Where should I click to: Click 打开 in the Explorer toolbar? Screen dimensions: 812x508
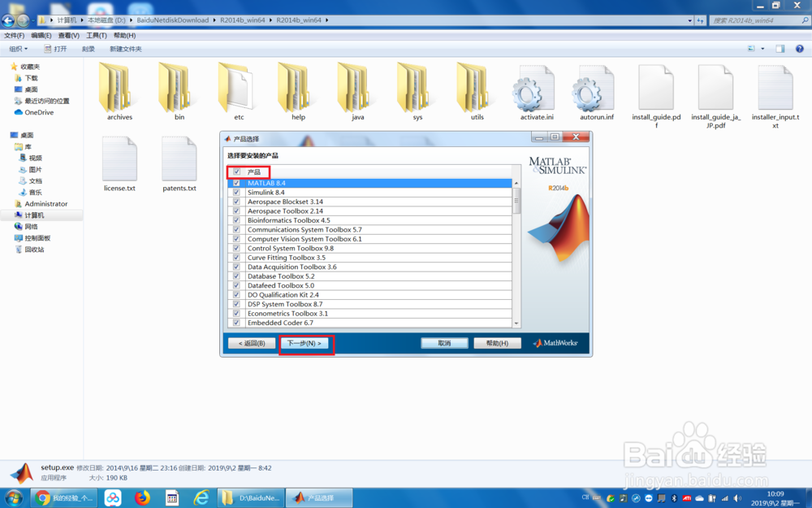pyautogui.click(x=55, y=49)
